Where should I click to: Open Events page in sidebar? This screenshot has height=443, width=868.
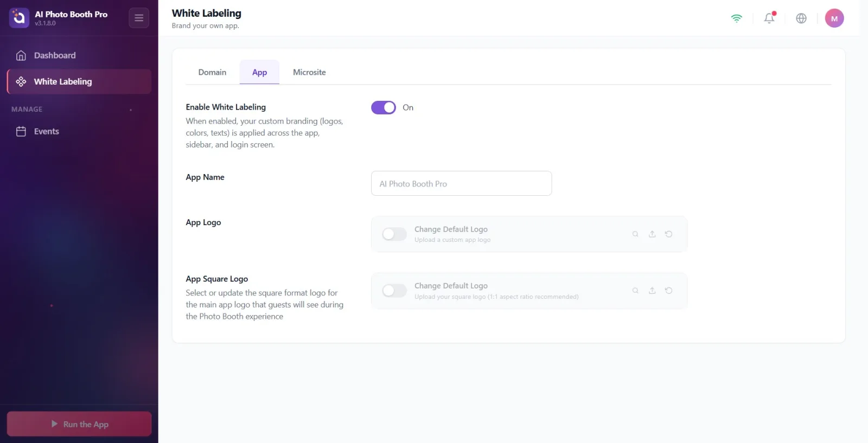(79, 131)
